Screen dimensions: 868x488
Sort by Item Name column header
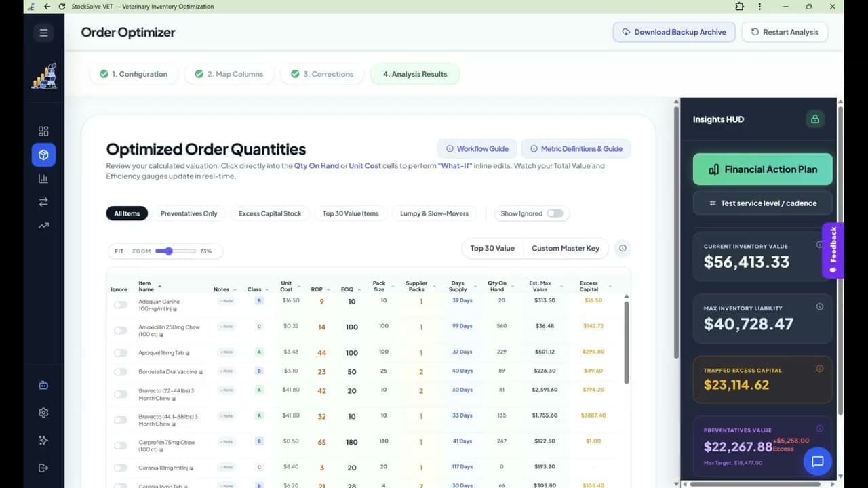point(149,286)
